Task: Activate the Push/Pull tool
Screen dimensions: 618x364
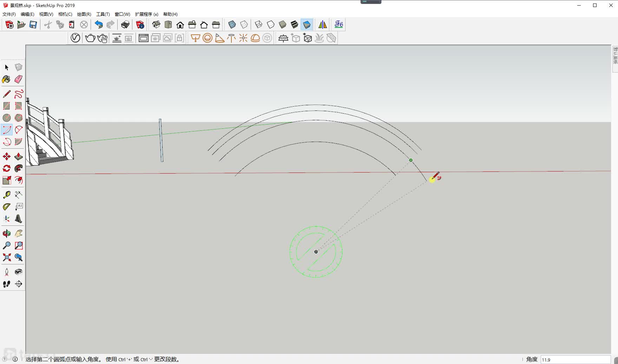Action: [x=19, y=156]
